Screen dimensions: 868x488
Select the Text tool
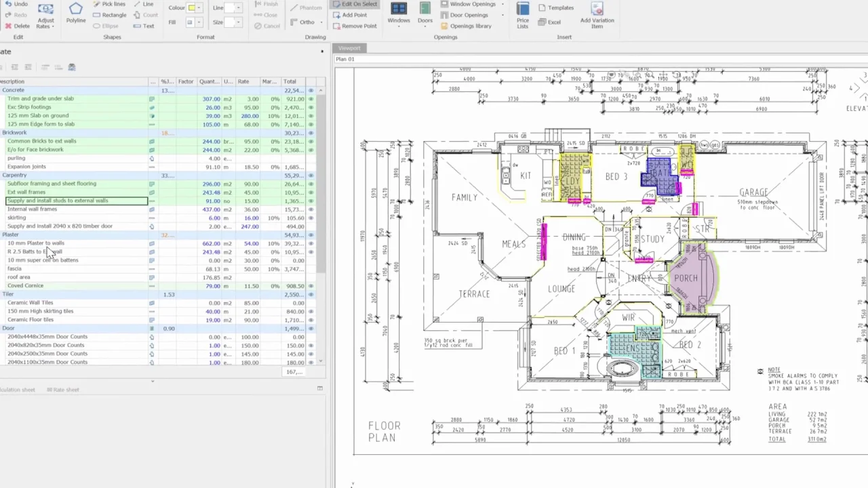(143, 26)
